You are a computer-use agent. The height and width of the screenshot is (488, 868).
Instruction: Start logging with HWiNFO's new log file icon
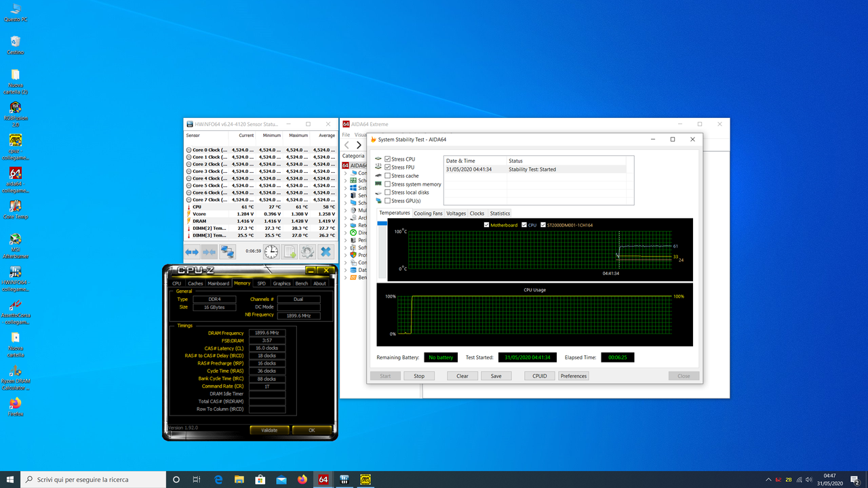coord(288,251)
